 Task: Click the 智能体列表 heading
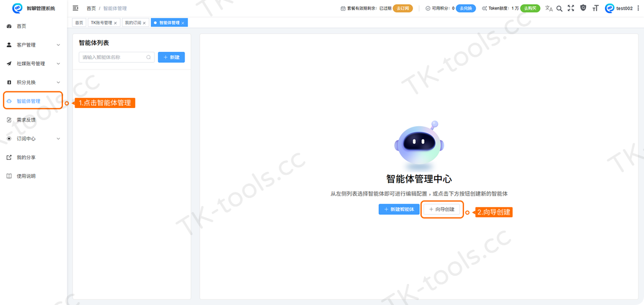coord(94,43)
